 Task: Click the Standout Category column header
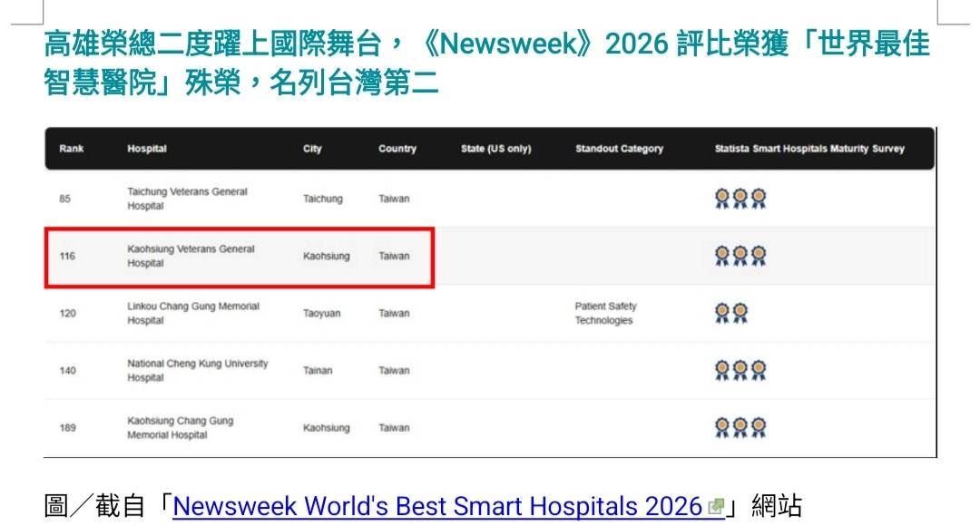pyautogui.click(x=619, y=149)
